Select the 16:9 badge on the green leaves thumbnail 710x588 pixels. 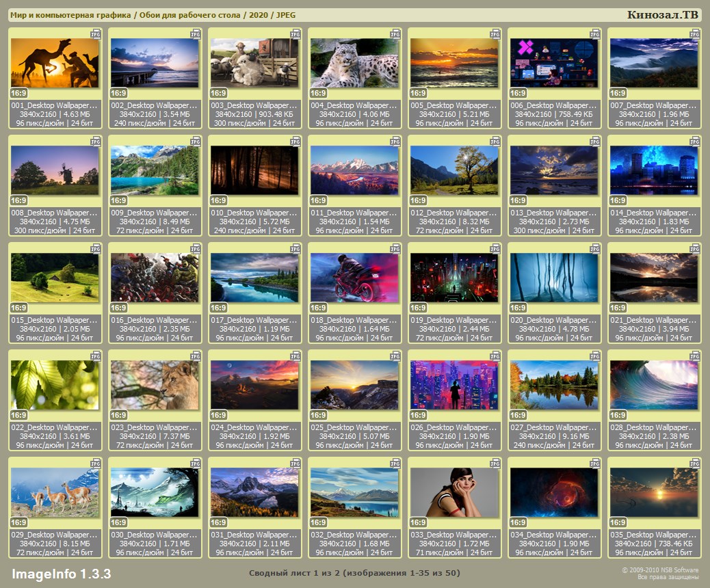tap(18, 415)
